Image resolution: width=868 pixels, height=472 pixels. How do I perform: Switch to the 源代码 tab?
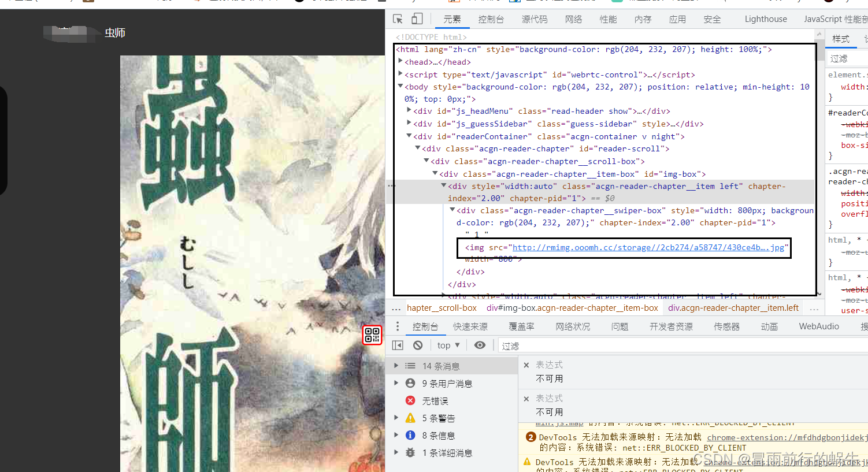535,19
